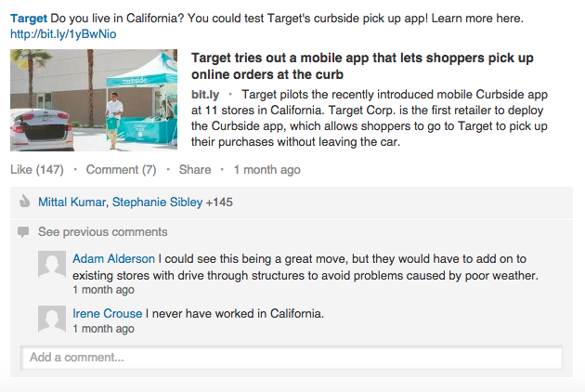Open Stephanie Sibley's profile

click(158, 202)
